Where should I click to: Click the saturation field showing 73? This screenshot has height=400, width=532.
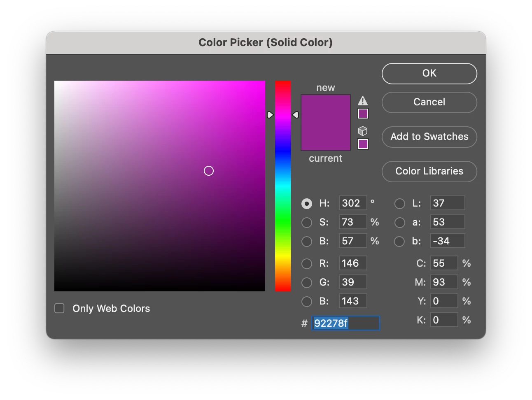[x=353, y=222]
